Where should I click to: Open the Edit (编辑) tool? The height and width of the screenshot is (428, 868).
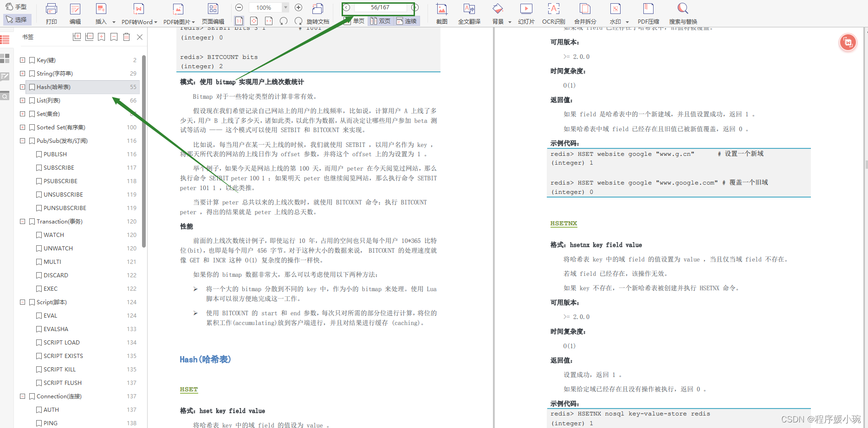(x=75, y=13)
